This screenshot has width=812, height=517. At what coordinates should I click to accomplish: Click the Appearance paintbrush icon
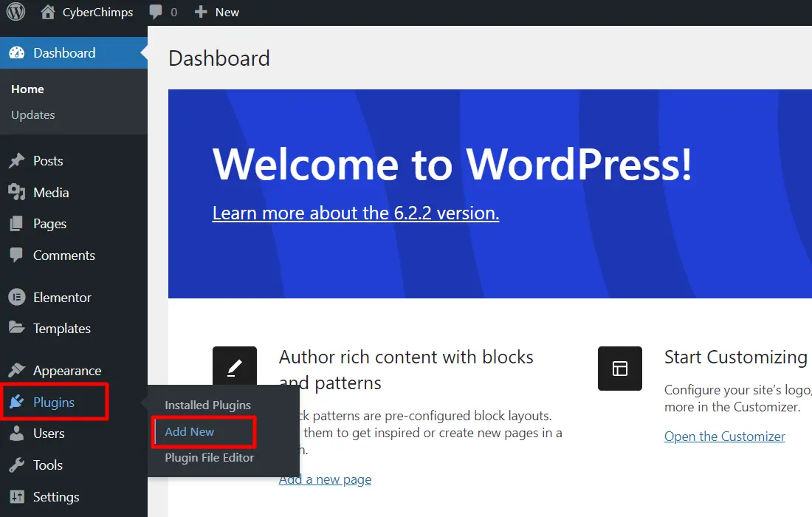pyautogui.click(x=16, y=371)
